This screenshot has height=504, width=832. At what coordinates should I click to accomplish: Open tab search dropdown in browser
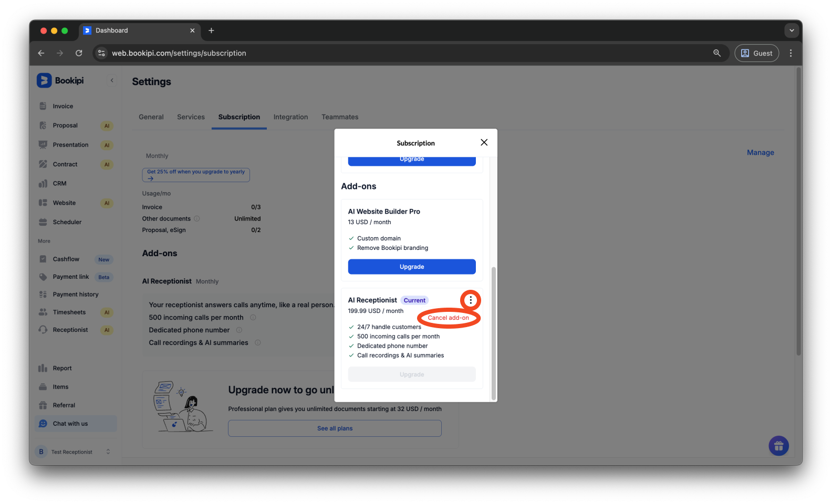(x=792, y=30)
